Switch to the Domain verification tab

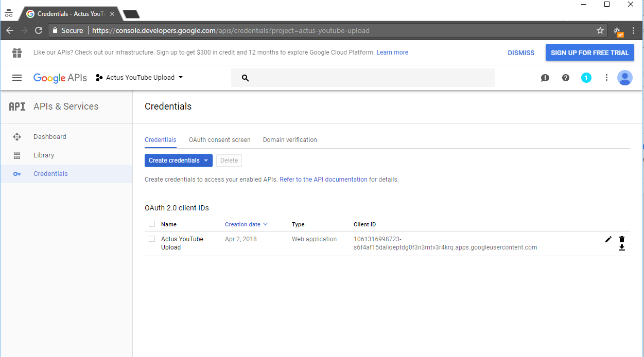[x=290, y=140]
